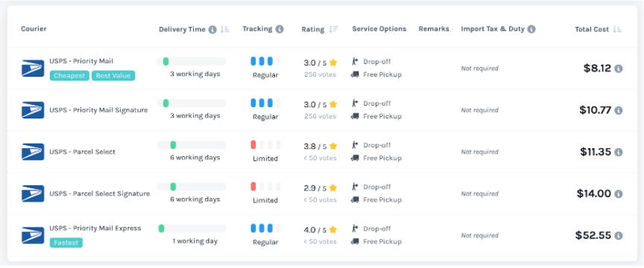
Task: Click the Fastest tag on Priority Mail Express
Action: [x=66, y=243]
